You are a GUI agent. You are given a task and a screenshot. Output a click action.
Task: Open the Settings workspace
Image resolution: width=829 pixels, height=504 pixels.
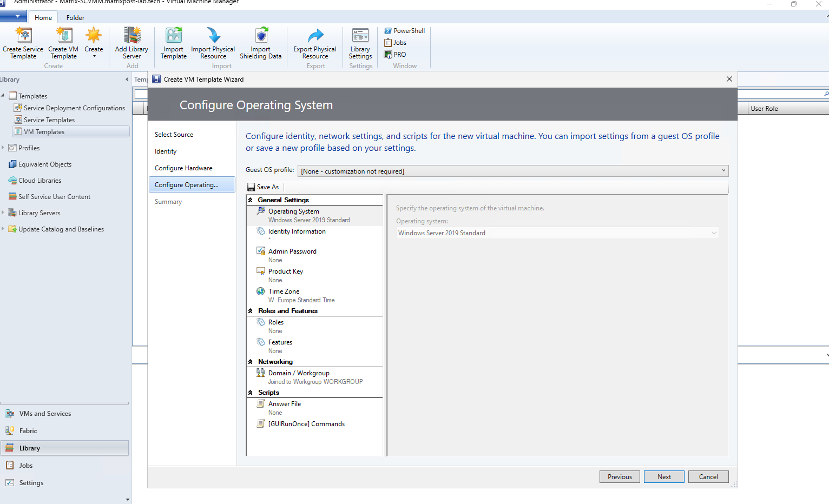coord(64,483)
